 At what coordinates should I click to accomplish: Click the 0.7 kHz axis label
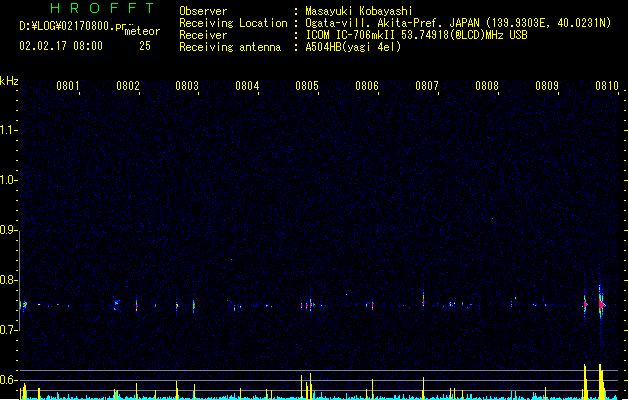point(8,330)
